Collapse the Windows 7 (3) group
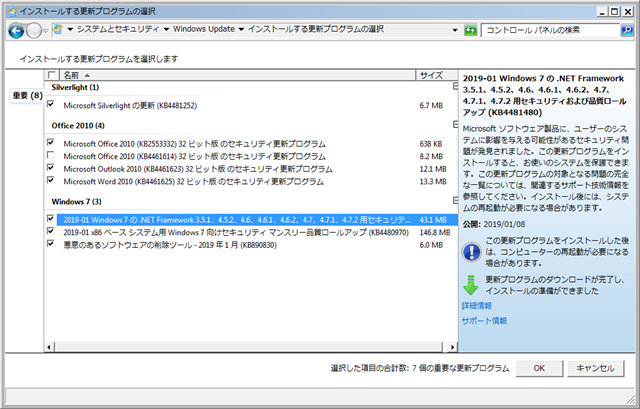The height and width of the screenshot is (409, 640). click(x=455, y=201)
